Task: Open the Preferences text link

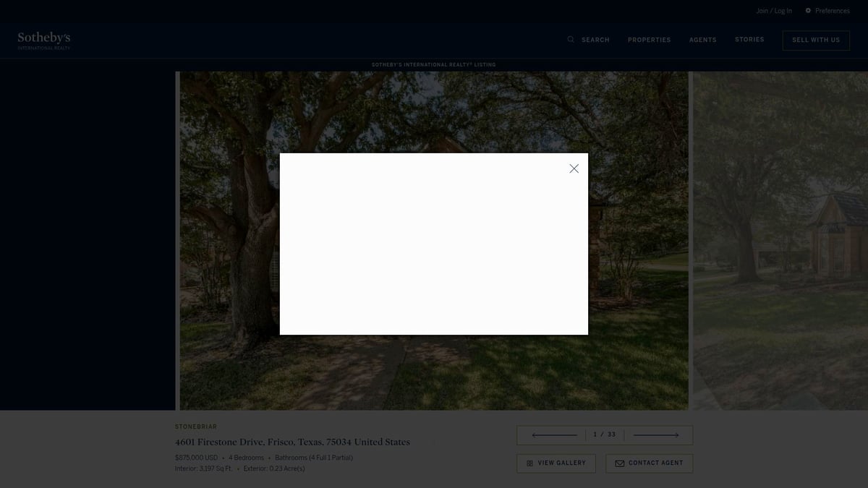Action: click(832, 11)
